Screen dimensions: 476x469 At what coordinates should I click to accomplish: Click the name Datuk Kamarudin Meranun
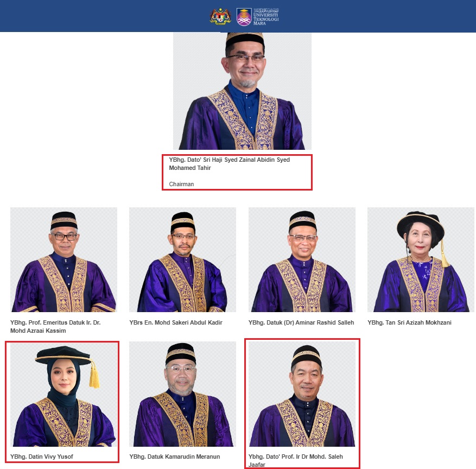(x=175, y=457)
